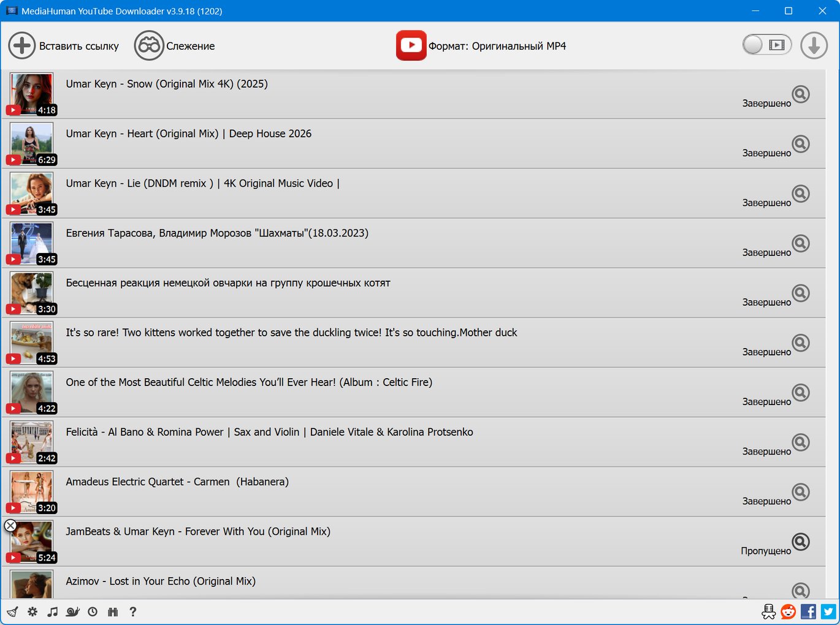Screen dimensions: 840x625
Task: Open the clock history icon
Action: tap(93, 612)
